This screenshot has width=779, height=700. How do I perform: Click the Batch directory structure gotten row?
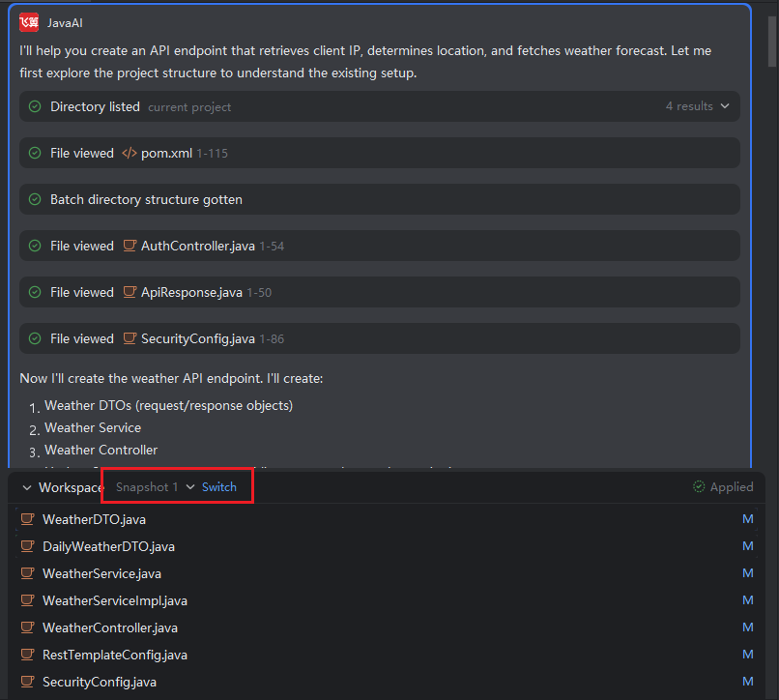(145, 199)
